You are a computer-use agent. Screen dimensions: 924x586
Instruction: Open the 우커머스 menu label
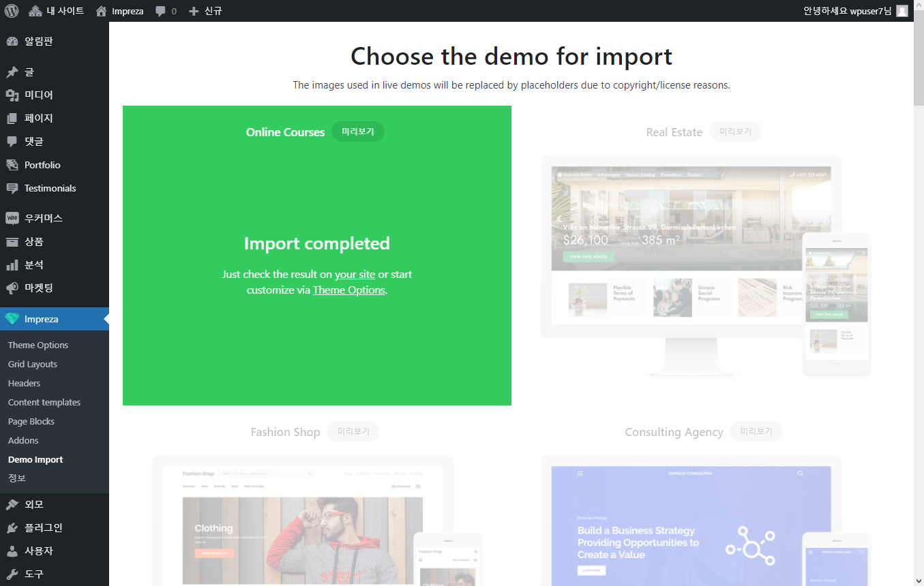44,218
